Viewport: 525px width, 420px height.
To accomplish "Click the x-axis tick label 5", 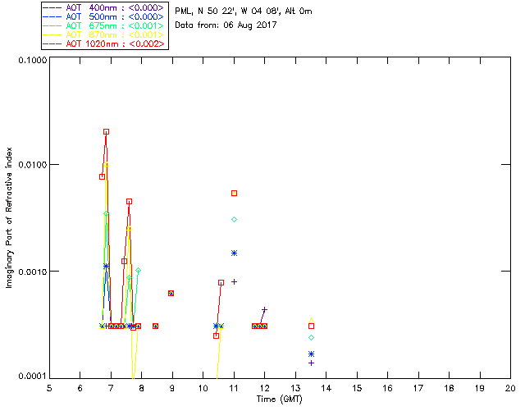I will coord(49,388).
